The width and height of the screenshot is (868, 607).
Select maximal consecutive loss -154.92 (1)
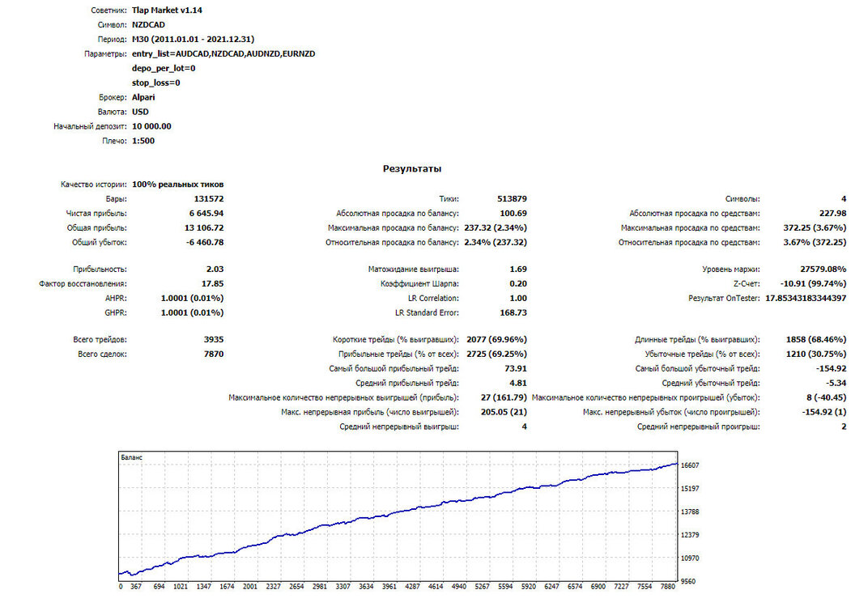pyautogui.click(x=824, y=412)
